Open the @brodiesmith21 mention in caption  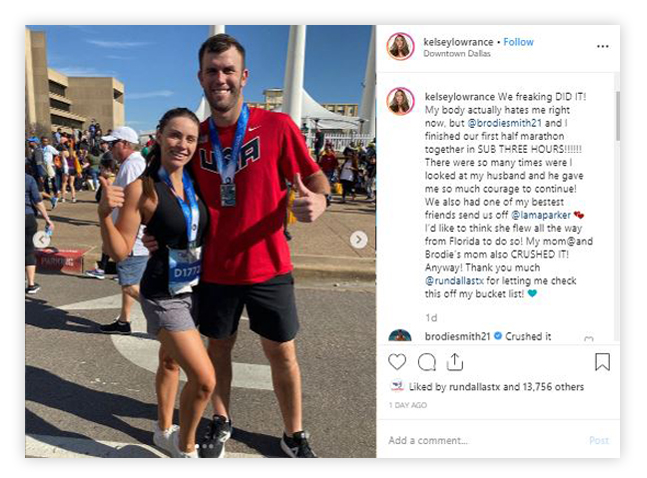(x=504, y=123)
